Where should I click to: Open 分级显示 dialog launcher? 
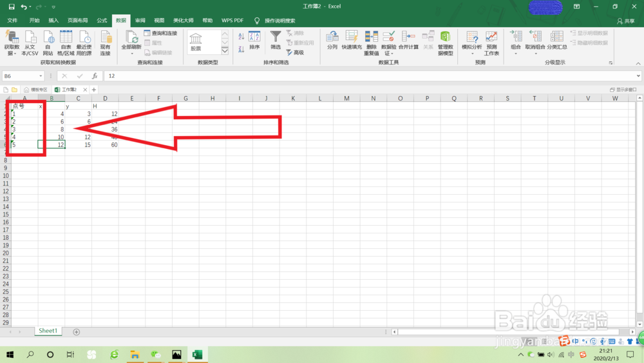611,63
